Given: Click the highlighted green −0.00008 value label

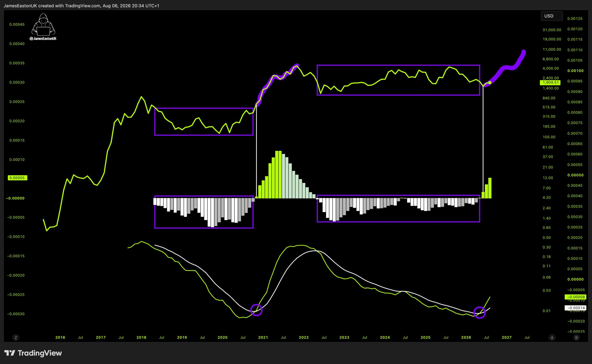Looking at the screenshot, I should [575, 297].
